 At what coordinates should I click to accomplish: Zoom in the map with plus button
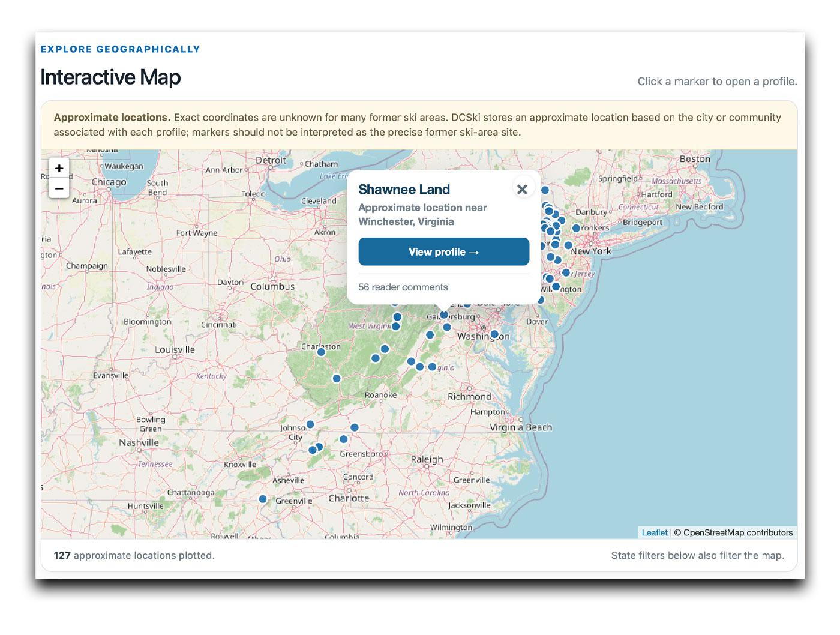(59, 169)
